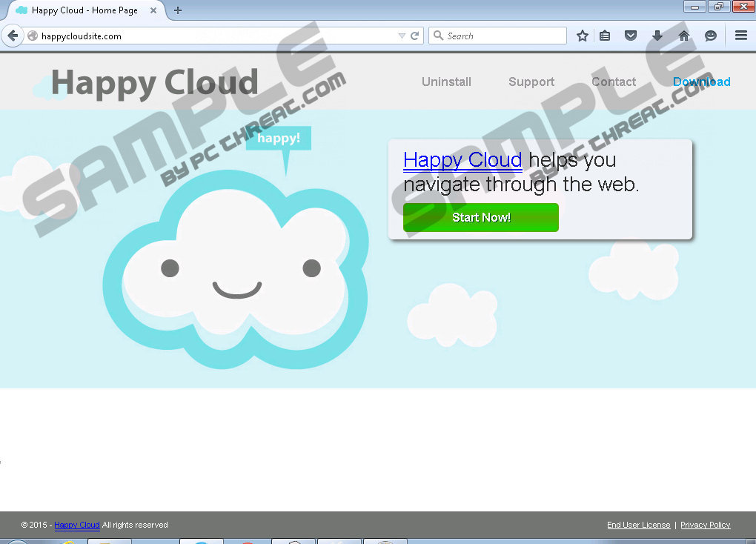
Task: Open the Uninstall navigation link
Action: coord(446,82)
